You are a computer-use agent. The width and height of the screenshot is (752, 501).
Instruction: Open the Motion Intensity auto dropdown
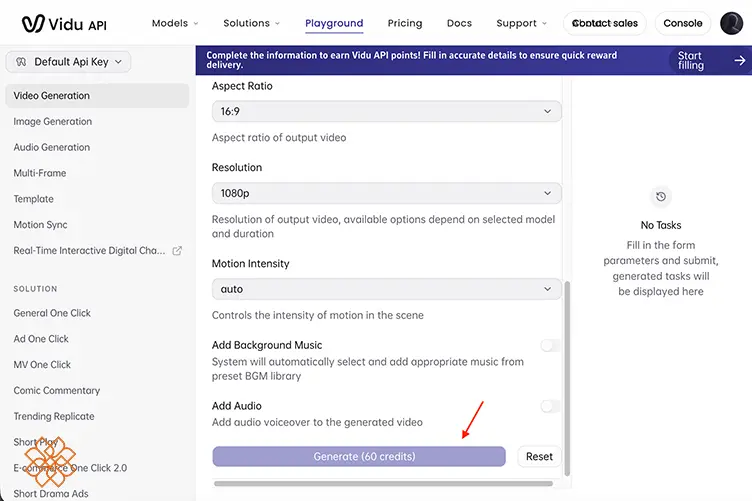pyautogui.click(x=387, y=289)
